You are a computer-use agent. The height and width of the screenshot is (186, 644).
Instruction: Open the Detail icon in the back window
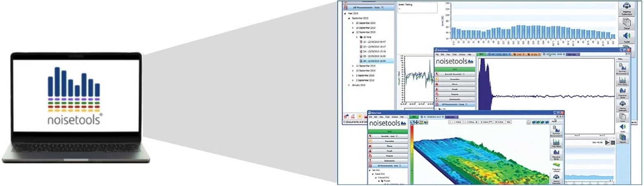(x=627, y=23)
